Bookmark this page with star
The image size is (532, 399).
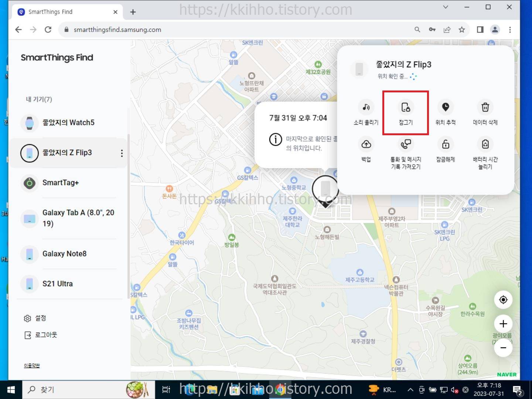pyautogui.click(x=462, y=30)
